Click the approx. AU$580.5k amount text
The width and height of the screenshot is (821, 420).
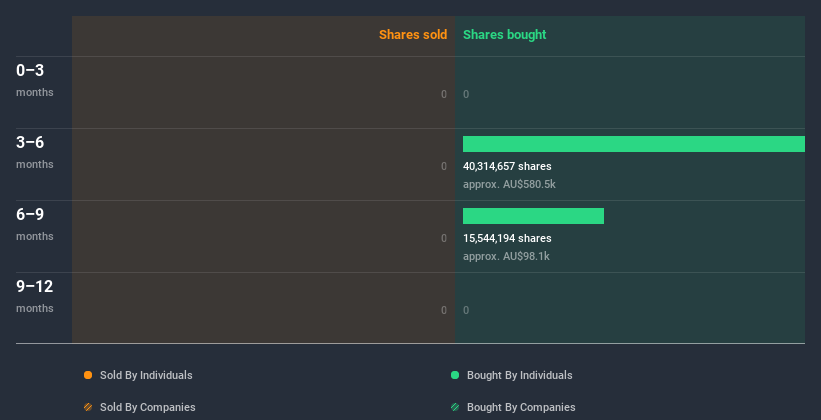(x=509, y=184)
